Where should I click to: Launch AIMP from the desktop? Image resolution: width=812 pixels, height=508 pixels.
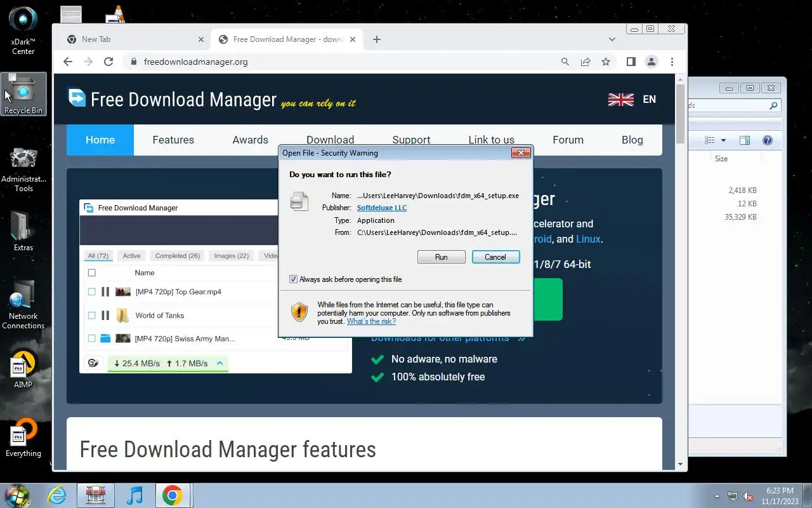(x=23, y=370)
